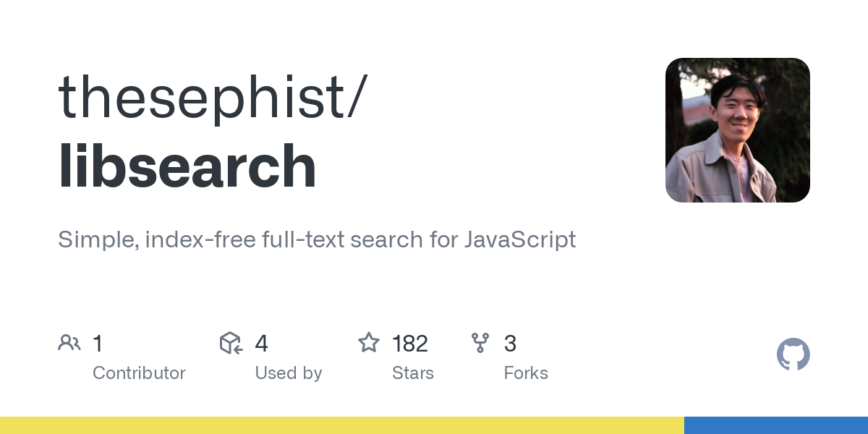This screenshot has height=434, width=868.
Task: Click the Contributor label
Action: [139, 373]
